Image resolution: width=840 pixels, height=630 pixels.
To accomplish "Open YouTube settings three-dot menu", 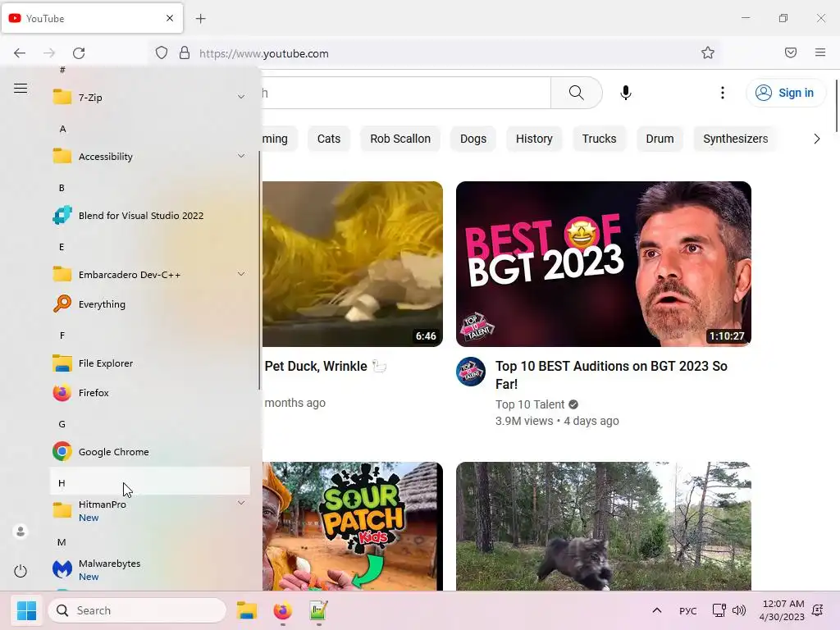I will [723, 93].
